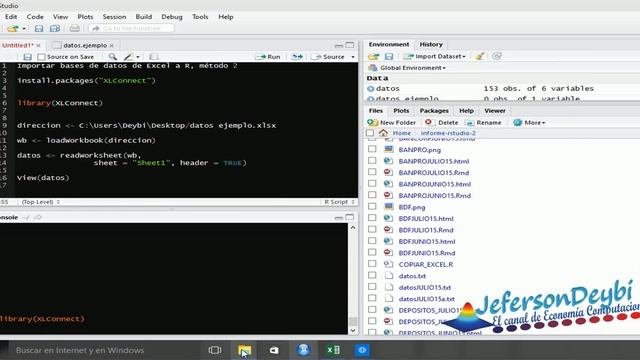The height and width of the screenshot is (360, 640).
Task: Open the code tools wand dropdown arrow
Action: point(138,57)
